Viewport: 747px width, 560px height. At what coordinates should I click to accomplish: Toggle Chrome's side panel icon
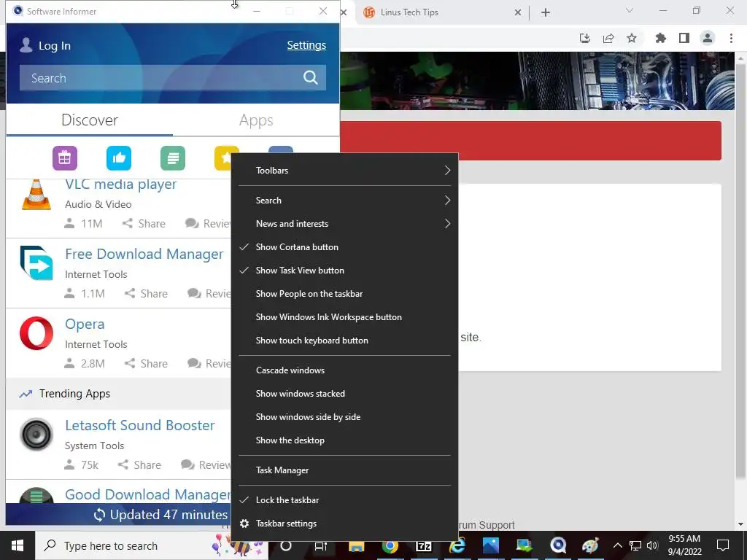coord(684,38)
